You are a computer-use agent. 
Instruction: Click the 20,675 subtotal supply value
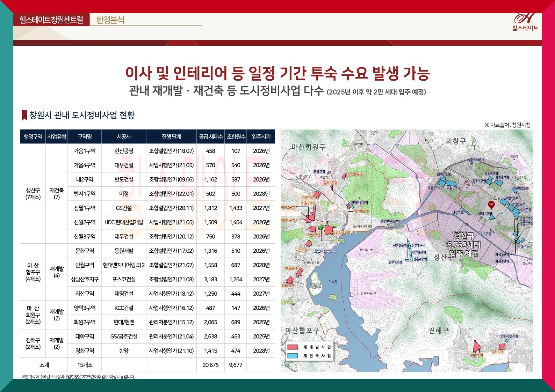coord(211,365)
